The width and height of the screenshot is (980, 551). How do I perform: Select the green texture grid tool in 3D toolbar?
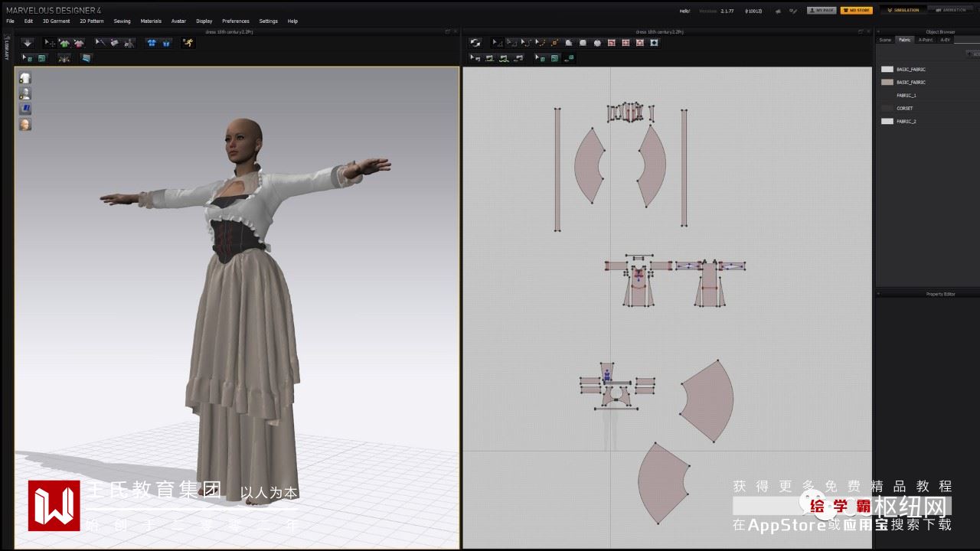[42, 57]
